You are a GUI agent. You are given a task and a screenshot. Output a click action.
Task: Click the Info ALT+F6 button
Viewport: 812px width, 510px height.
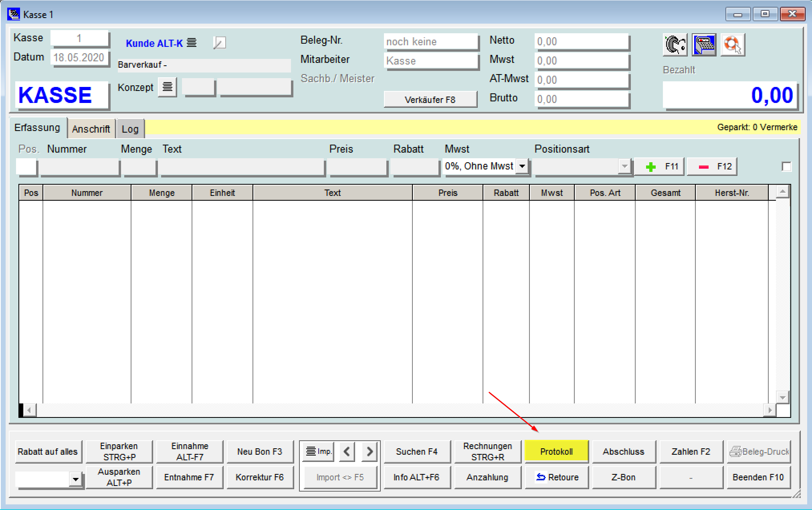tap(417, 477)
